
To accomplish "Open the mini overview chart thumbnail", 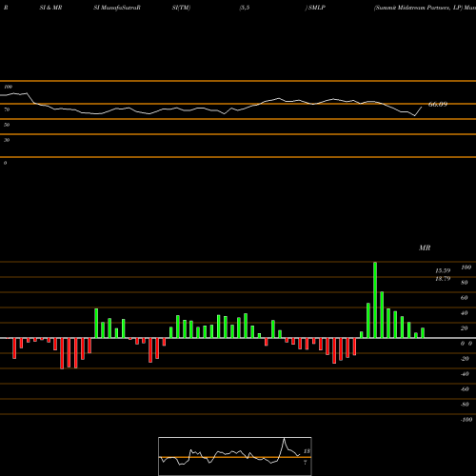I will coord(235,456).
